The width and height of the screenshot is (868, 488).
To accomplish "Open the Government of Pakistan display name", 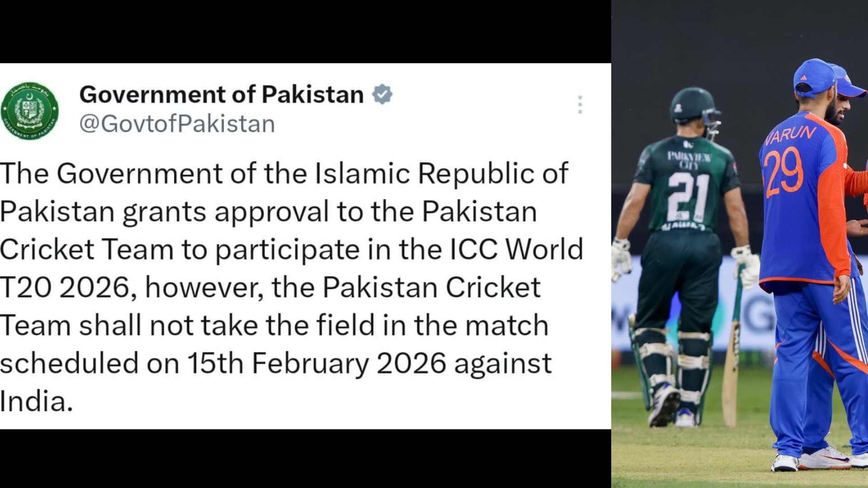I will tap(222, 94).
